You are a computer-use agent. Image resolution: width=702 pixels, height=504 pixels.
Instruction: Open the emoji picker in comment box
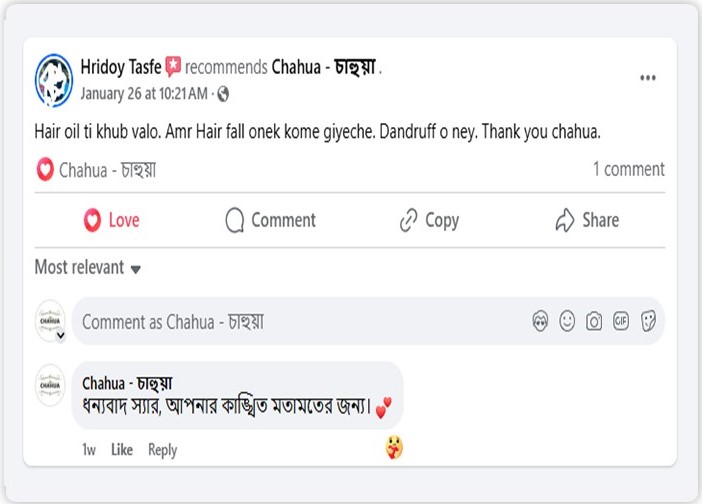coord(567,321)
